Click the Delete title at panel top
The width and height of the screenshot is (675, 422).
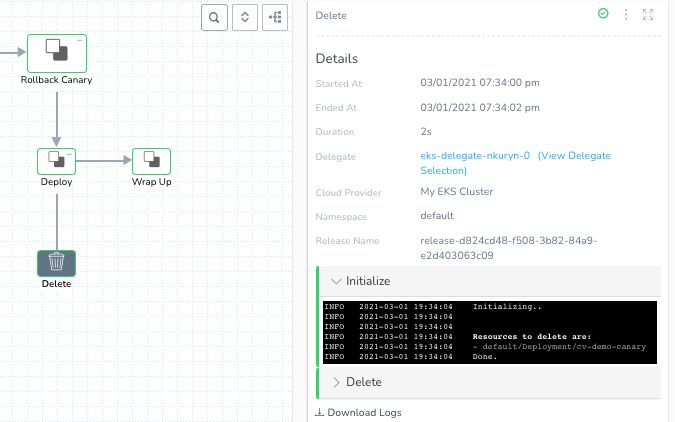coord(331,16)
